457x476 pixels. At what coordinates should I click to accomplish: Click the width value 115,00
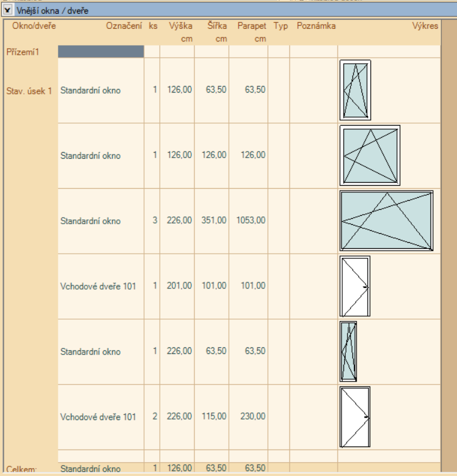pyautogui.click(x=214, y=416)
